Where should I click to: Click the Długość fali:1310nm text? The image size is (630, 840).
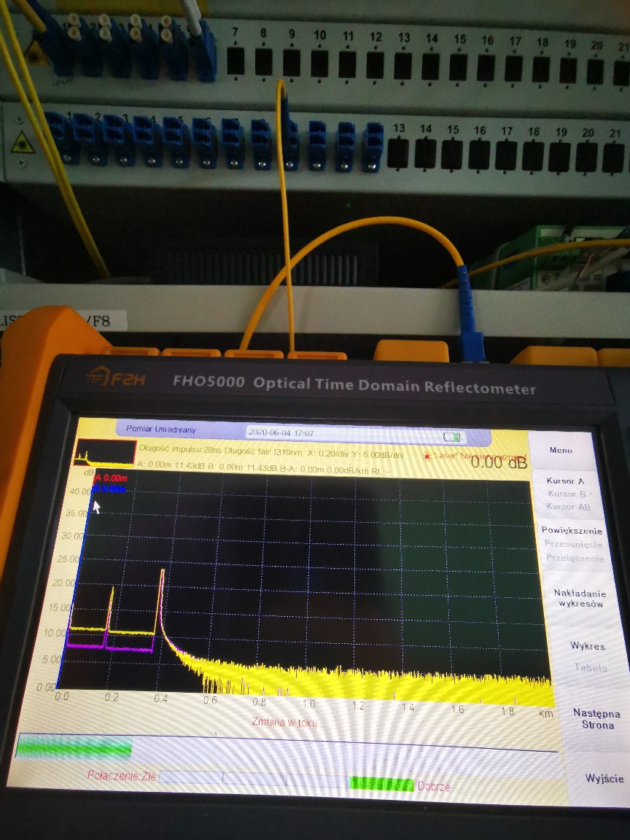[263, 451]
